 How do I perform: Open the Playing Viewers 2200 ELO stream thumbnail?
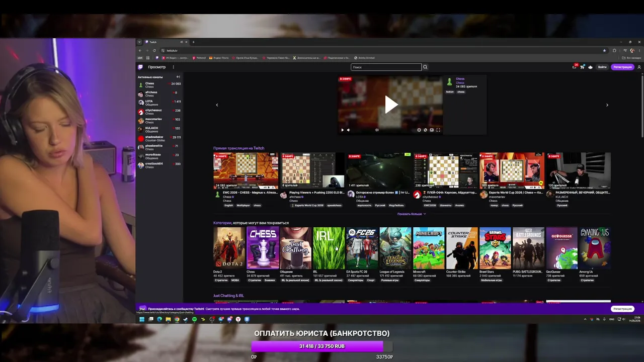point(312,171)
